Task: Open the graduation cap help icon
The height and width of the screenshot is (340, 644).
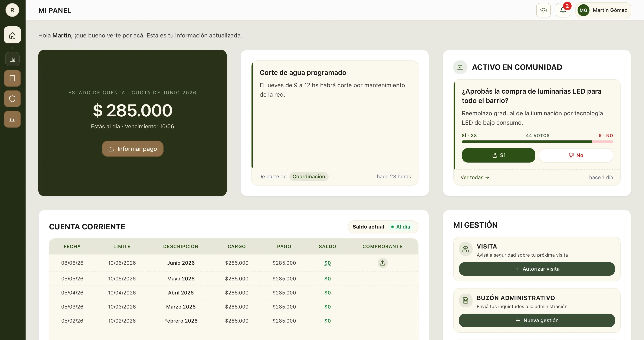Action: point(543,10)
